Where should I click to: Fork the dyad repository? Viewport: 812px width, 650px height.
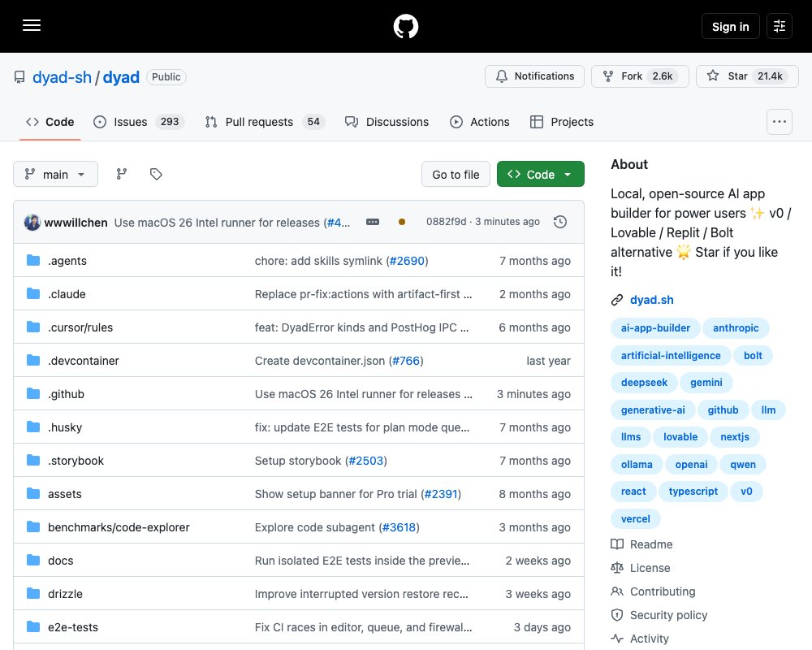pos(640,76)
